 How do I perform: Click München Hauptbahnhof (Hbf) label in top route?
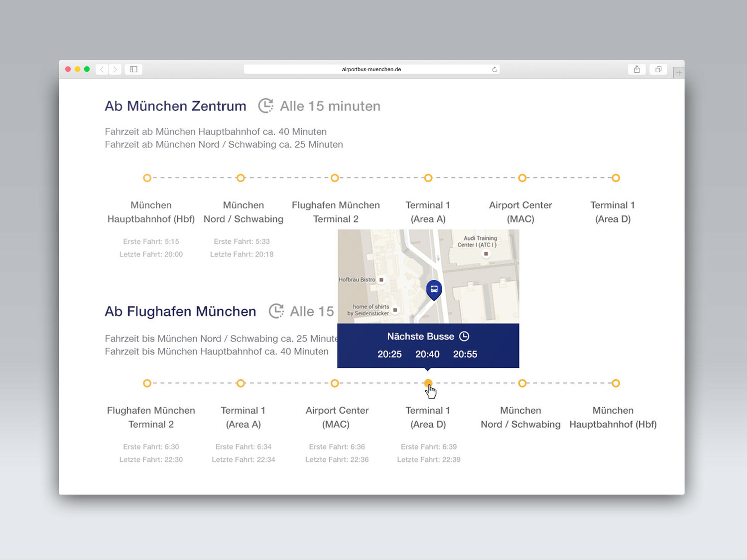tap(151, 212)
